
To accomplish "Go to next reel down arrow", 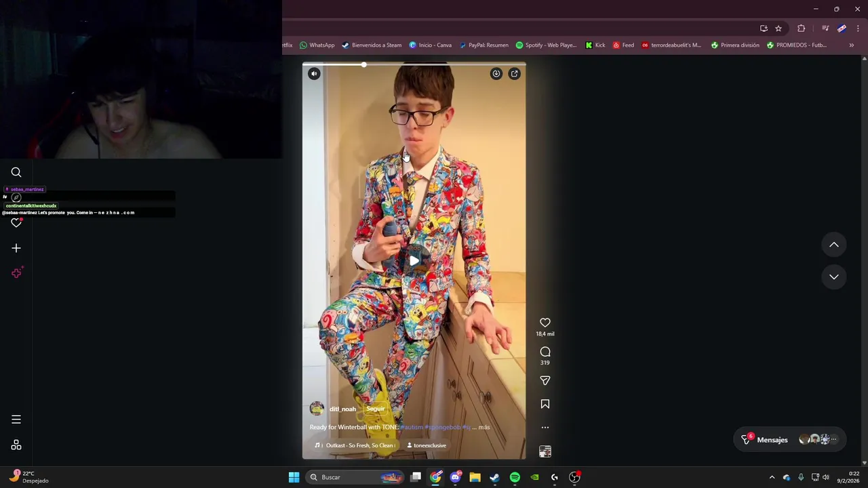I will point(834,277).
